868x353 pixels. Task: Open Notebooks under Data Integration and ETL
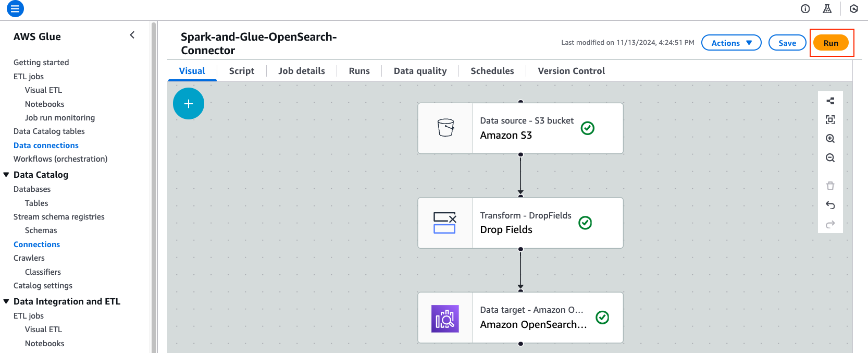click(x=45, y=344)
